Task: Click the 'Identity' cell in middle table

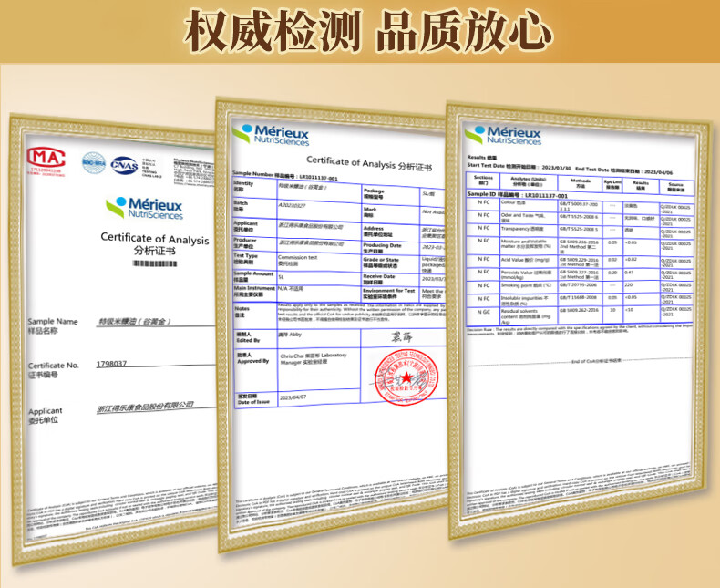Action: click(254, 187)
